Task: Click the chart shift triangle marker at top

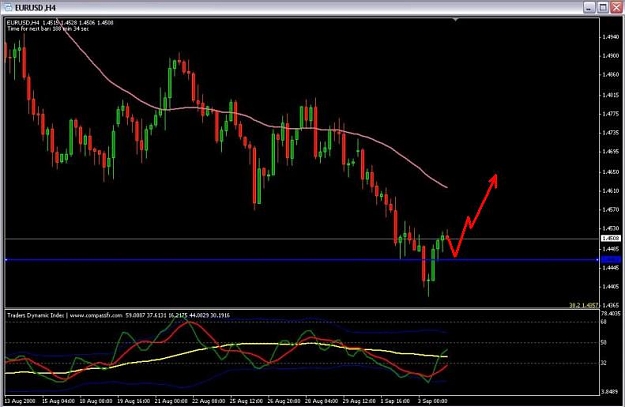Action: [x=456, y=19]
